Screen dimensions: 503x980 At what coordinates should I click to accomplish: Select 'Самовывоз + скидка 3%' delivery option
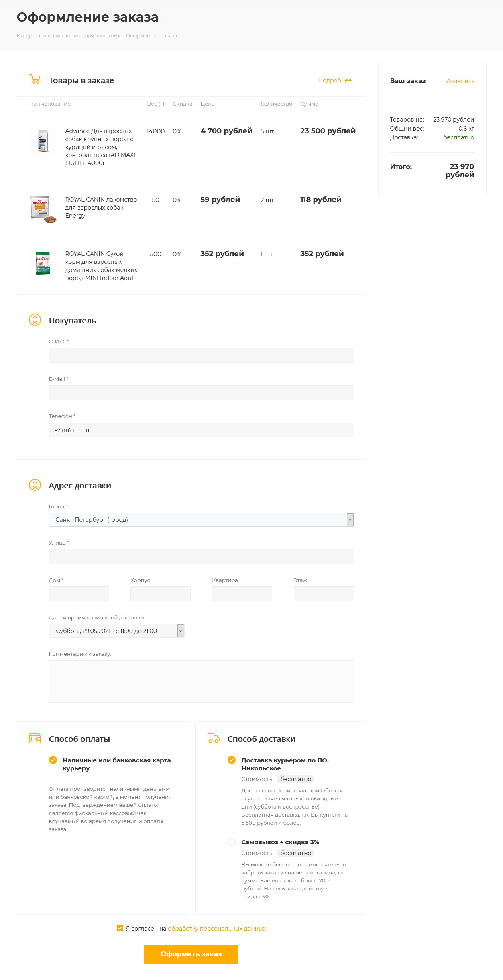[232, 841]
